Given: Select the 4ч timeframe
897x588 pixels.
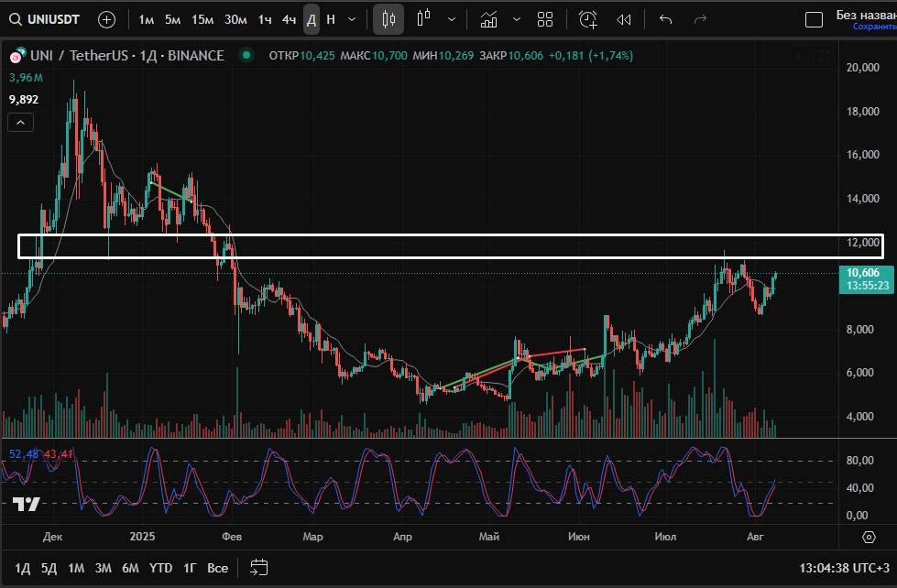Looking at the screenshot, I should tap(289, 19).
